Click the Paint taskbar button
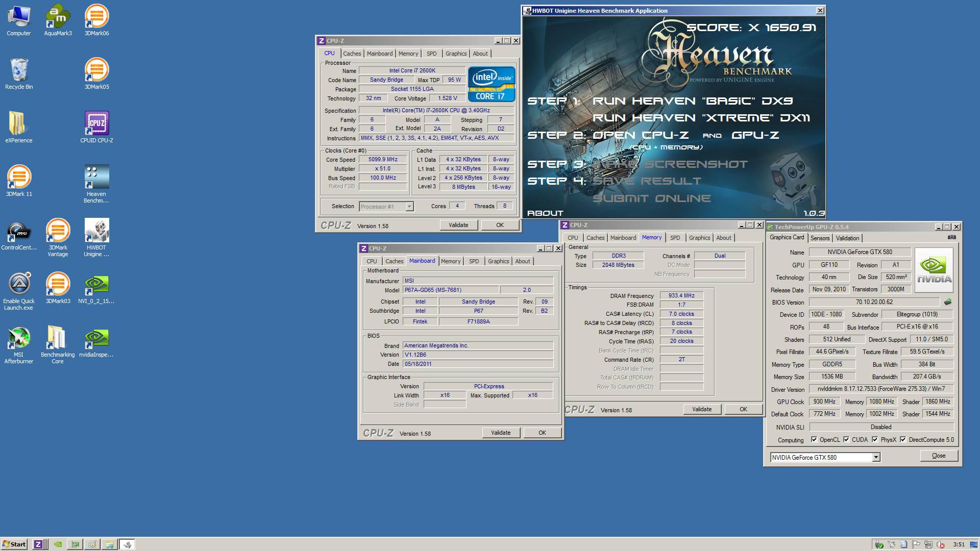The height and width of the screenshot is (551, 980). tap(92, 544)
